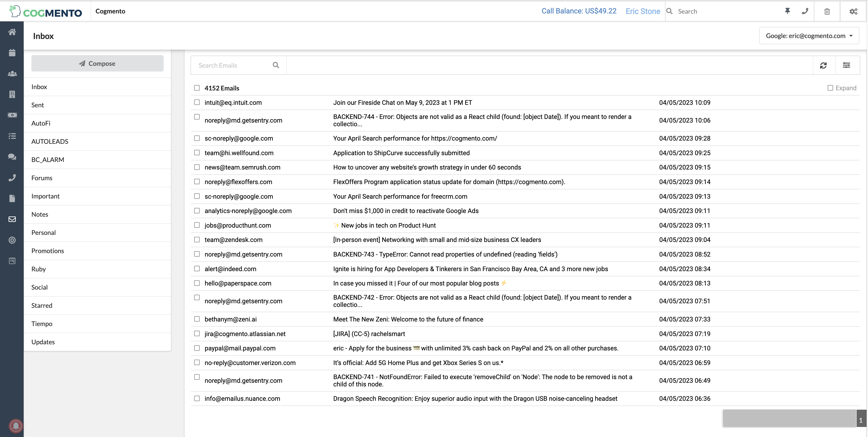Open the settings gears icon
The image size is (868, 437).
click(x=853, y=11)
